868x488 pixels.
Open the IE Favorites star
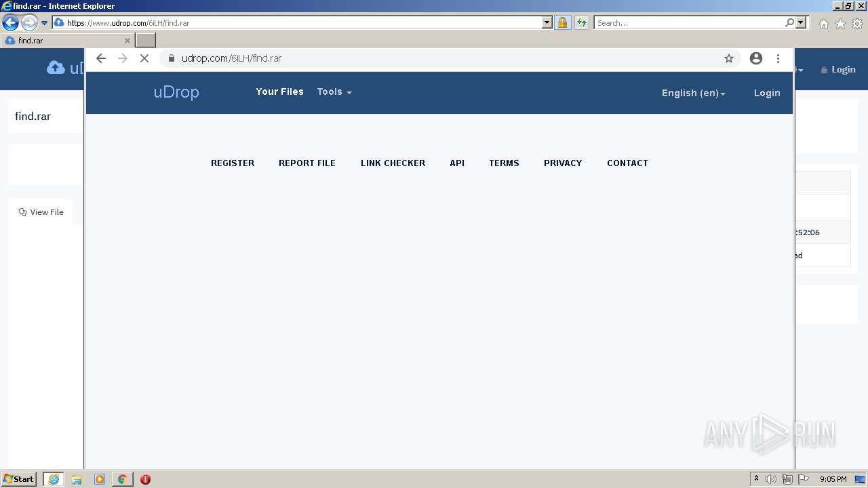pos(840,24)
